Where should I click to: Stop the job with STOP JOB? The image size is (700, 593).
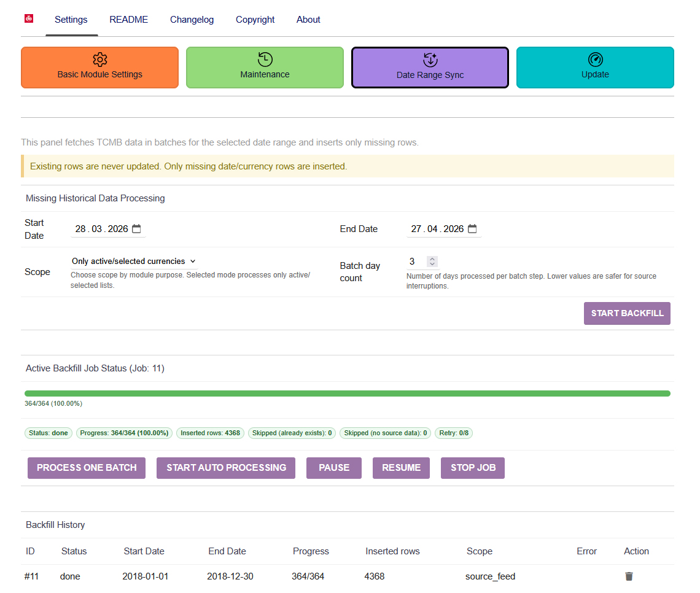click(473, 468)
